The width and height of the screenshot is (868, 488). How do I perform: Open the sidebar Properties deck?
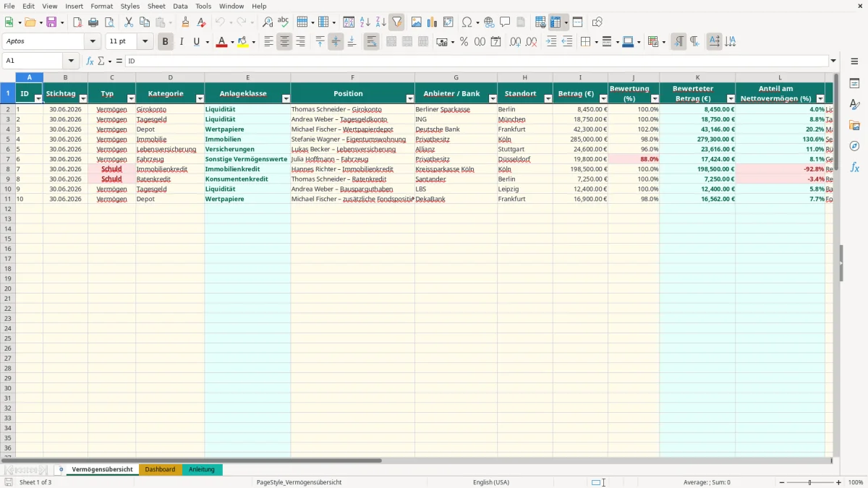pos(854,83)
